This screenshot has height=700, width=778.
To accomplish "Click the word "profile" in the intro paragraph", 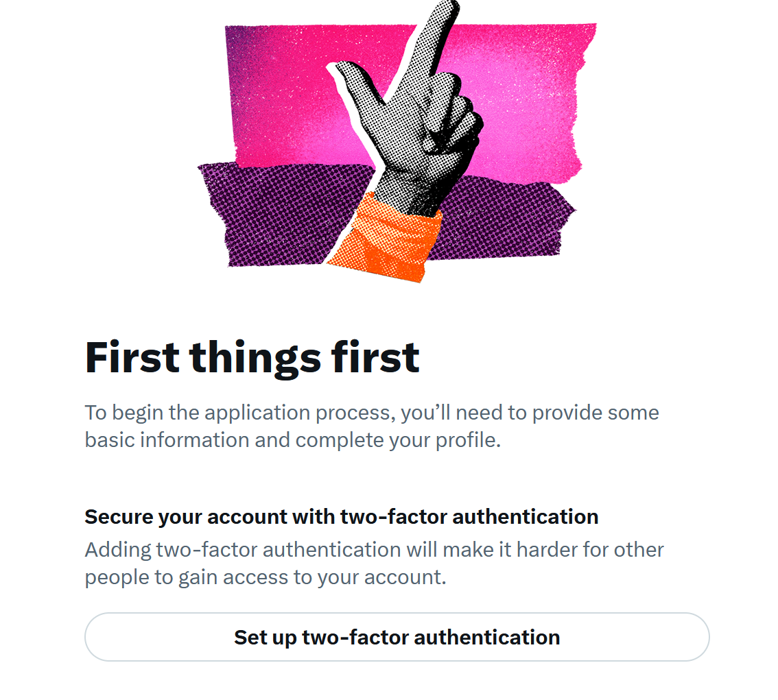I will tap(465, 440).
